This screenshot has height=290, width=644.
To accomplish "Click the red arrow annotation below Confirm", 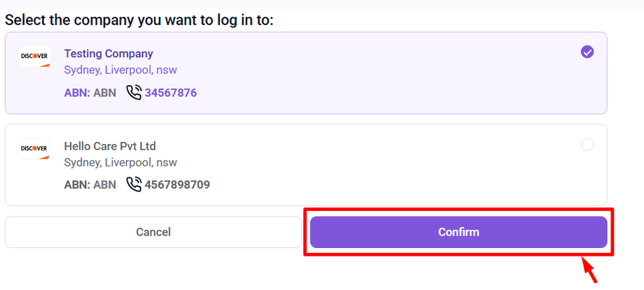I will click(x=589, y=270).
